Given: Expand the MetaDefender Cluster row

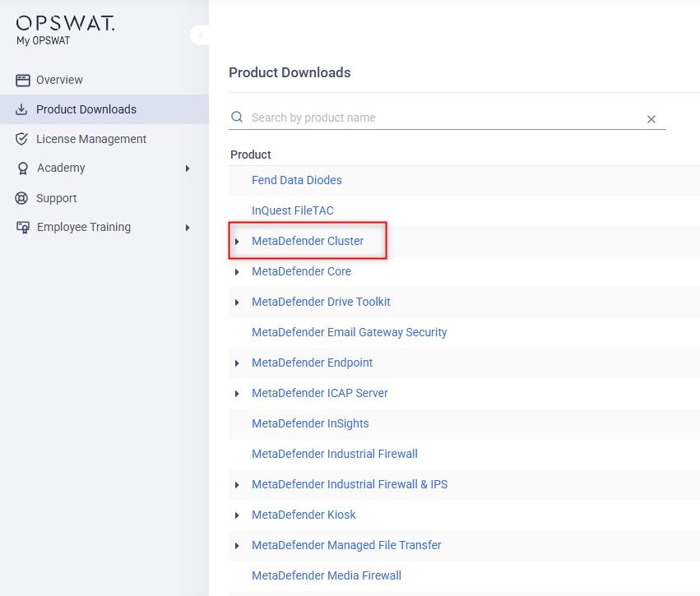Looking at the screenshot, I should tap(237, 242).
